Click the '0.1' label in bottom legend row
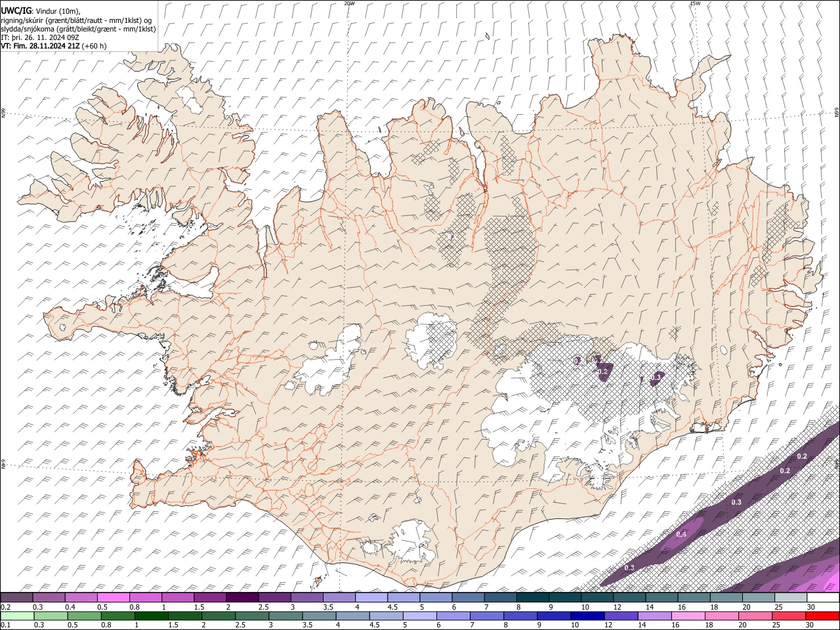Screen dimensions: 840x630 tap(5, 625)
